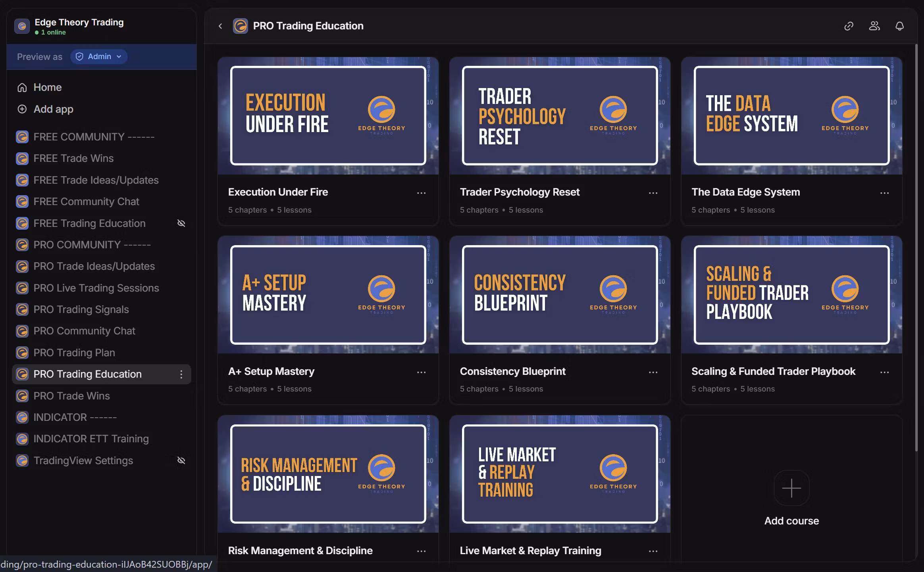
Task: Open options menu for Execution Under Fire
Action: (421, 193)
